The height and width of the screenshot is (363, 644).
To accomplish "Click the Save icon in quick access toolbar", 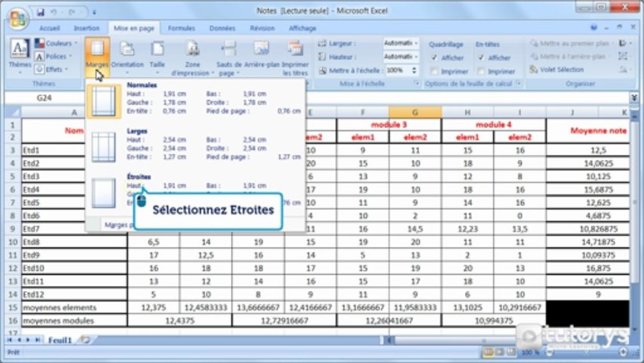I will [x=40, y=11].
